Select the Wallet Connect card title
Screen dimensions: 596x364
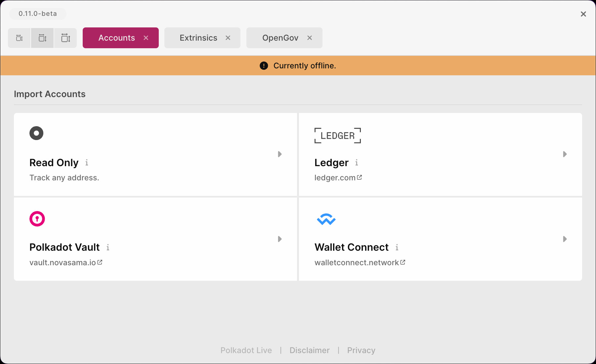[x=352, y=247]
